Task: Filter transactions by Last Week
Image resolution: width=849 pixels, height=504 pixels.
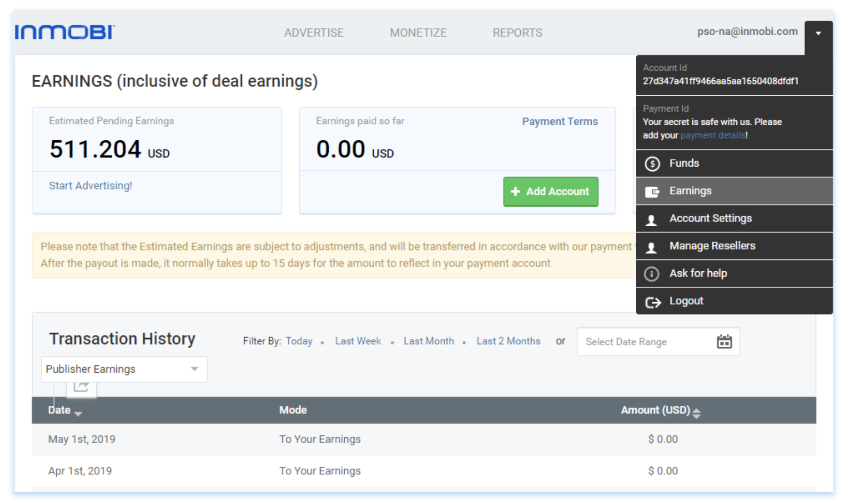Action: (358, 341)
